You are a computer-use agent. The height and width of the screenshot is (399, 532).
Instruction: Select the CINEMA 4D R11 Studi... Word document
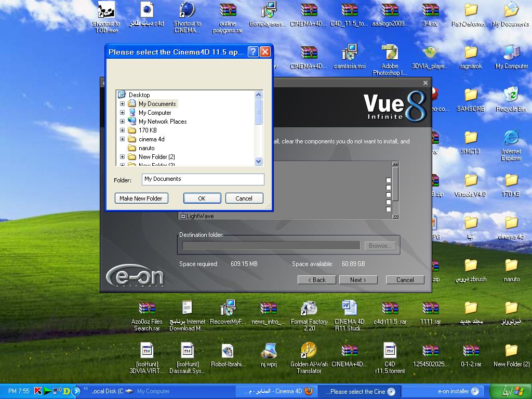(349, 315)
